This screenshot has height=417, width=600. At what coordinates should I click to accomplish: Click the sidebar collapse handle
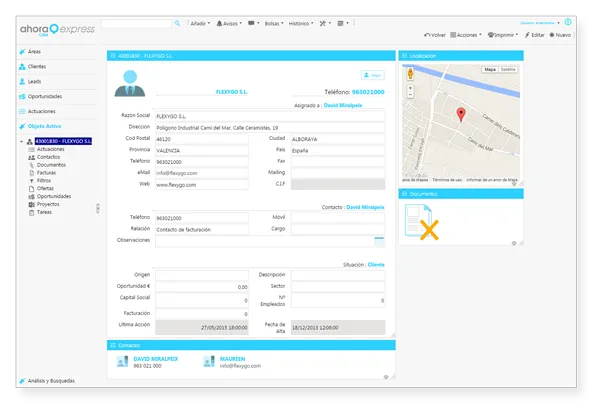98,208
